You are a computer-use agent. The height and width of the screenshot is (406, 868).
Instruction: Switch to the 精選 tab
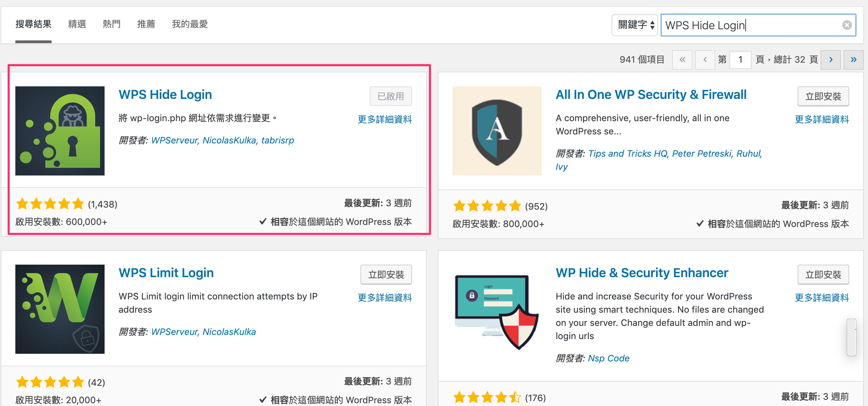[x=77, y=24]
